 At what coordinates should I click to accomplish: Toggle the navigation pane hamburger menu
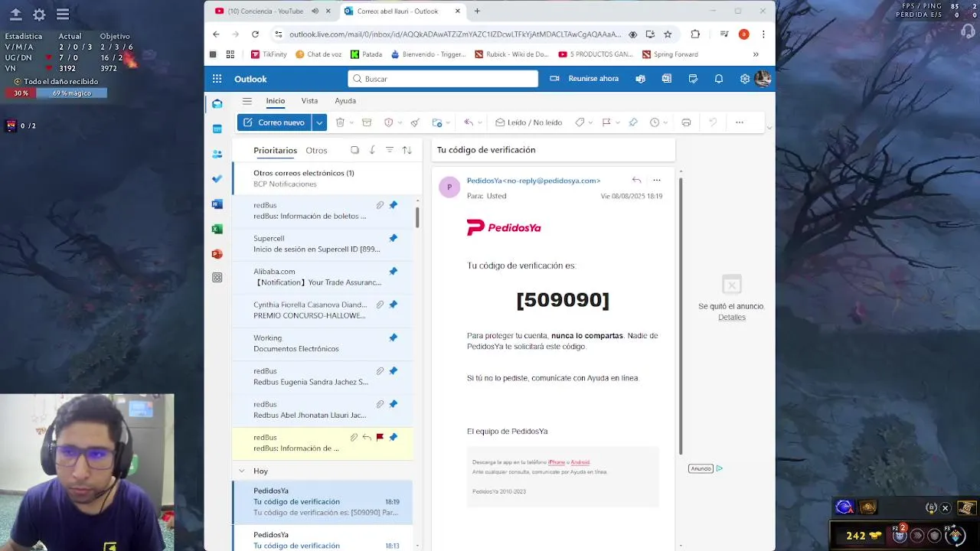(247, 101)
